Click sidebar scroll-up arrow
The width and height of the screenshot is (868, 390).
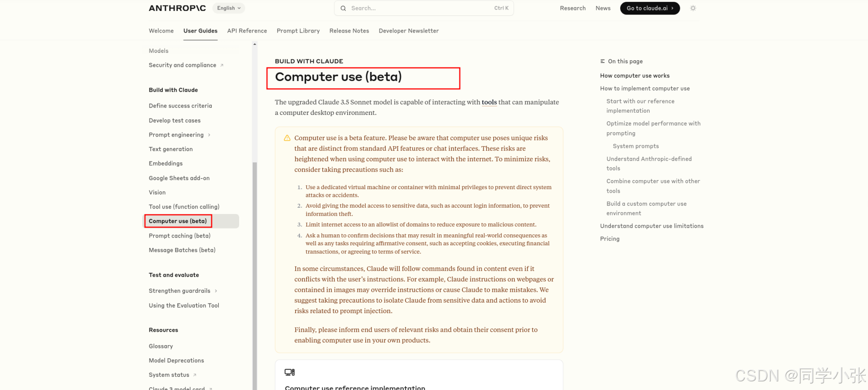click(255, 44)
